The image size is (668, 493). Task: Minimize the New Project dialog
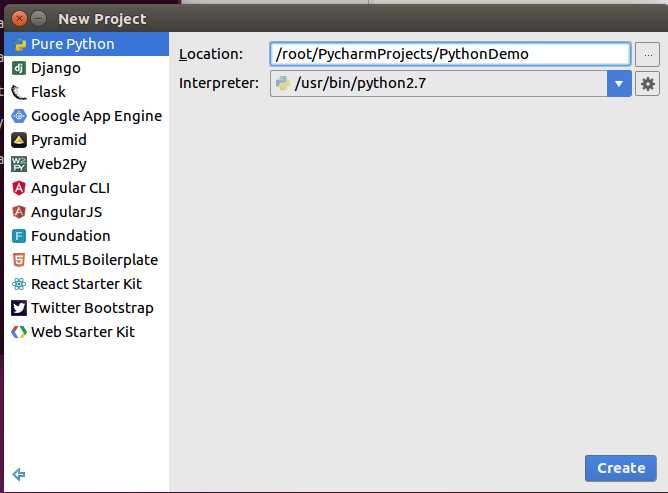coord(38,19)
